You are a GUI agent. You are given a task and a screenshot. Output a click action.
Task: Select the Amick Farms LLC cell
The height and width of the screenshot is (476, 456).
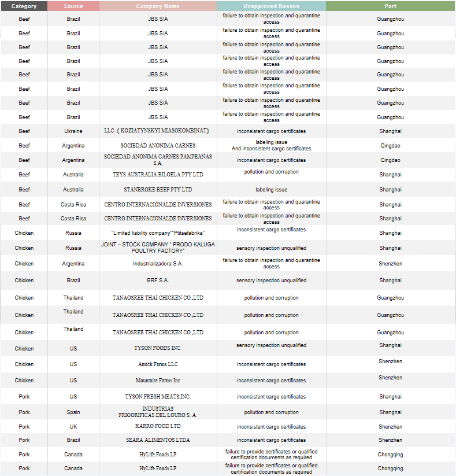(158, 364)
